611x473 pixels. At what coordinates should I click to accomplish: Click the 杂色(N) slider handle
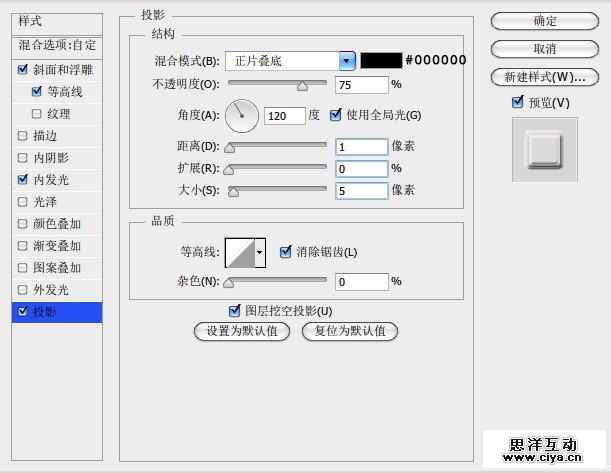click(x=229, y=282)
